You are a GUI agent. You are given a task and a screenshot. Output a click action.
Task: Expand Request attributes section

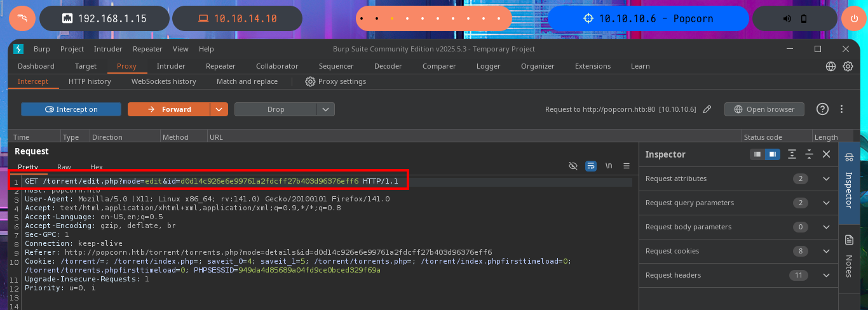click(738, 179)
